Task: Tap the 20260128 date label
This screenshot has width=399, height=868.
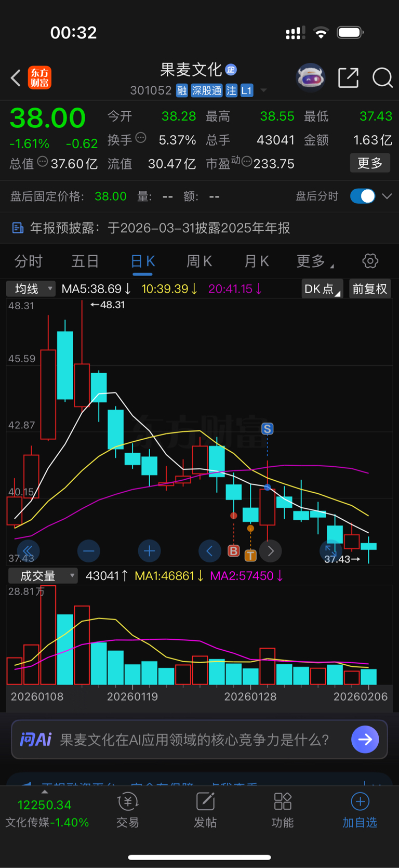Action: click(x=250, y=696)
